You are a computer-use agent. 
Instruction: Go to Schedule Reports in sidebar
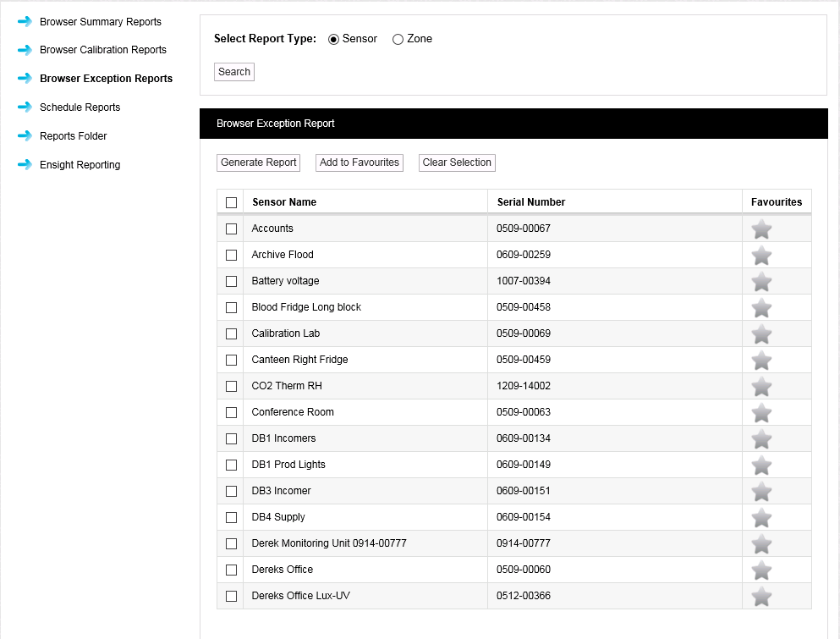point(80,107)
